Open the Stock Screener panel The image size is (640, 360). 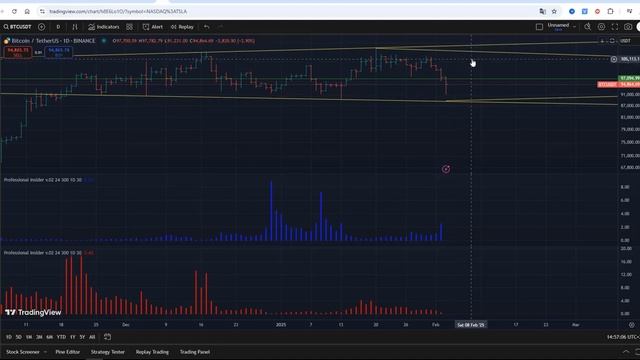click(x=23, y=352)
